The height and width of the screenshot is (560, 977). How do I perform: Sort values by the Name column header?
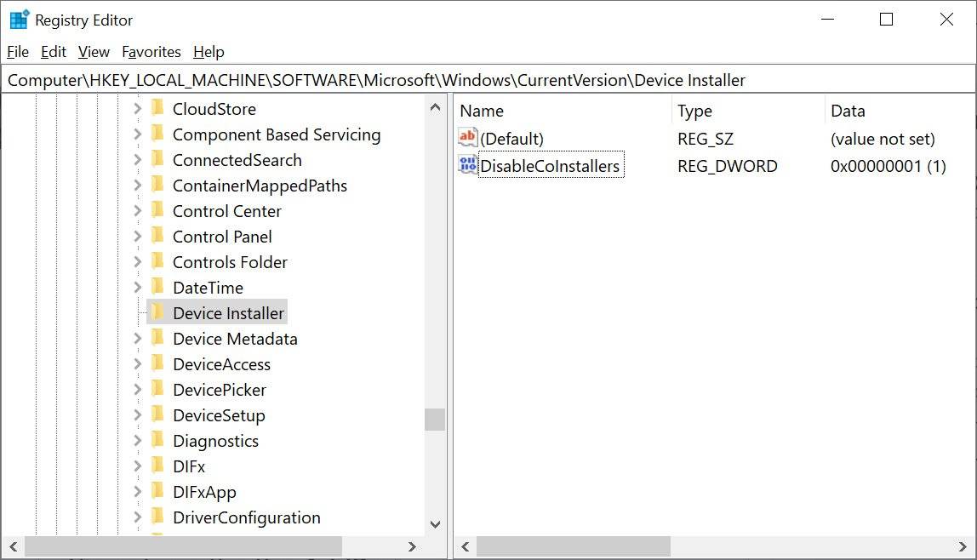563,111
